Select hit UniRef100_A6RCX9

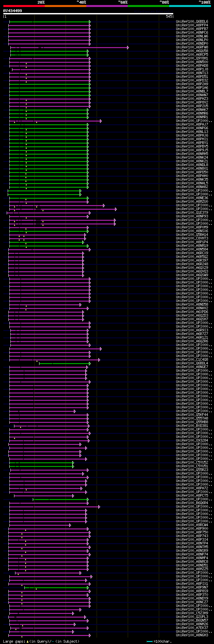coord(192,253)
